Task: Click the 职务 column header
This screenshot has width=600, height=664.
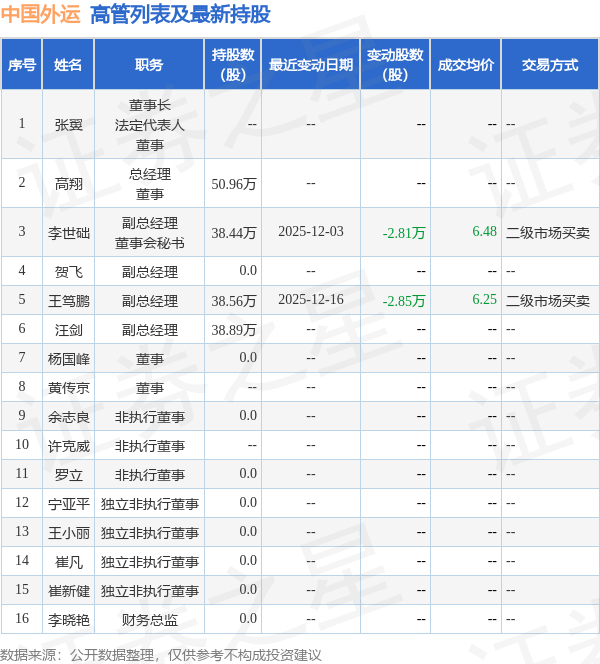Action: tap(149, 65)
